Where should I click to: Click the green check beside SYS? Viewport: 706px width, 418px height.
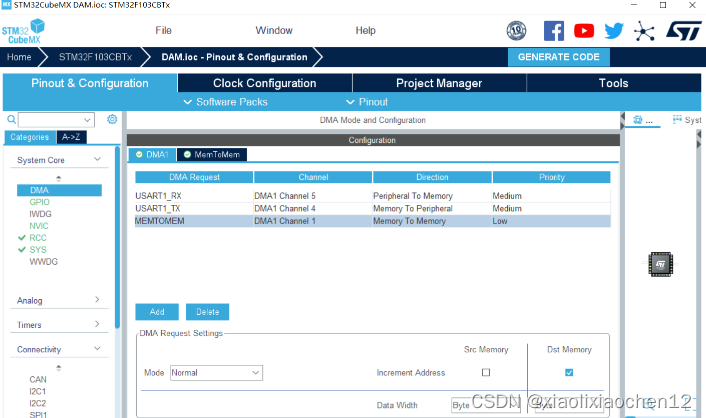(22, 250)
